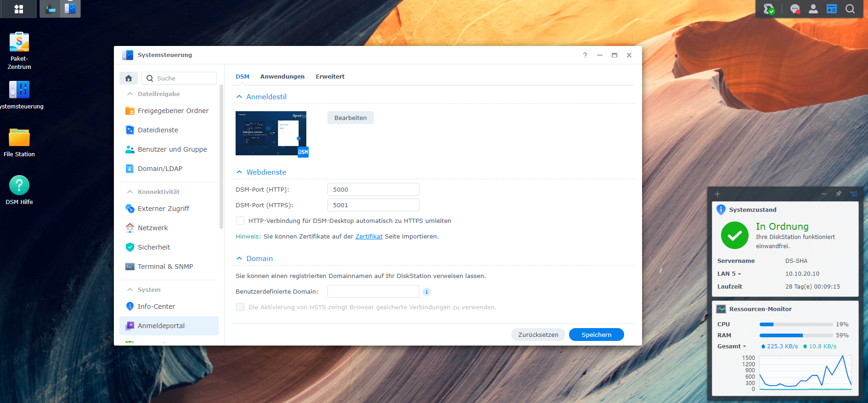
Task: Select Info-Center in the sidebar
Action: 169,307
